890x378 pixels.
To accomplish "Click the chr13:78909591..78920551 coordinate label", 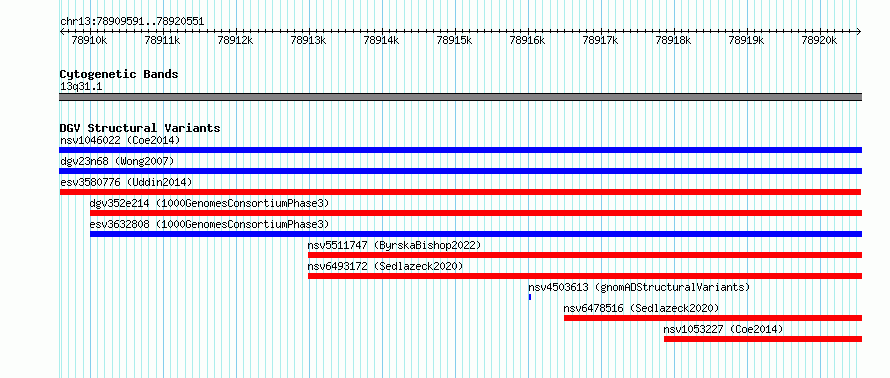I will click(132, 22).
